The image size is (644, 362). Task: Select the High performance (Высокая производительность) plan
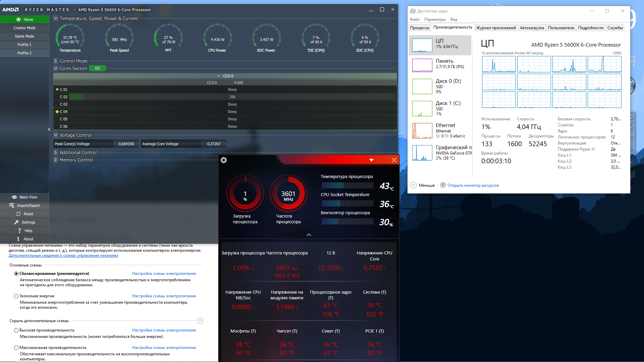click(x=16, y=330)
